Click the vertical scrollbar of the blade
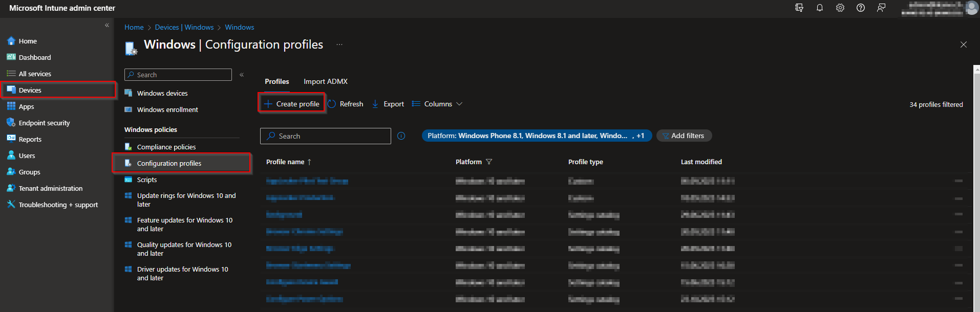Viewport: 980px width, 312px height. point(976,189)
